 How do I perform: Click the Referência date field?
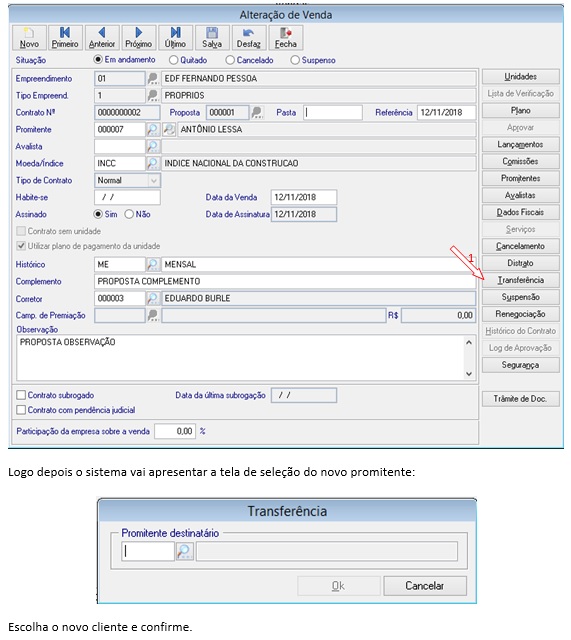click(447, 112)
